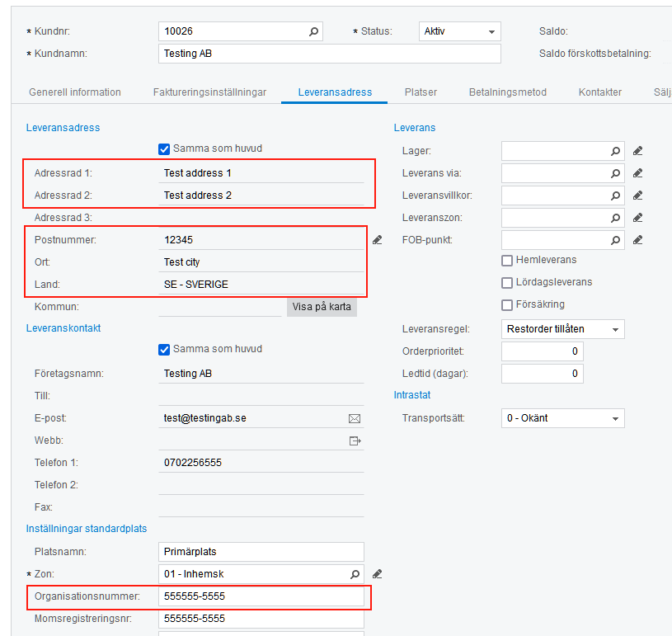Switch to the Platser tab
672x636 pixels.
click(x=421, y=92)
